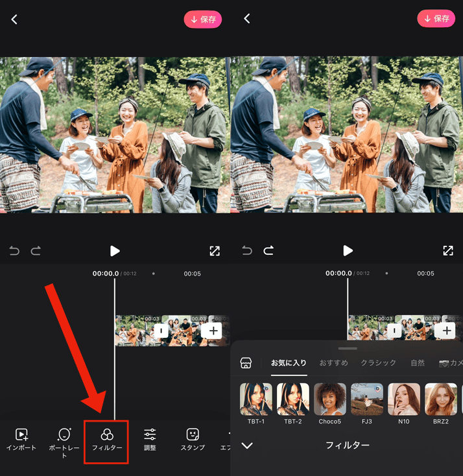
Task: Tap fullscreen icon above the filter panel
Action: [447, 251]
